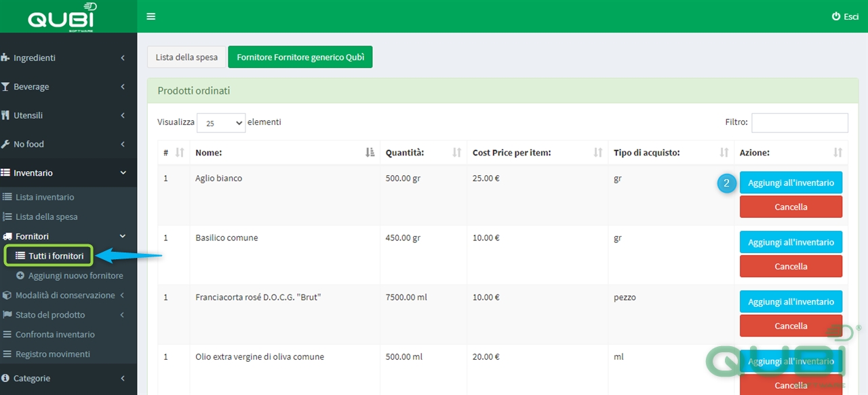This screenshot has height=395, width=868.
Task: Click the Utensili cutlery icon
Action: click(5, 115)
